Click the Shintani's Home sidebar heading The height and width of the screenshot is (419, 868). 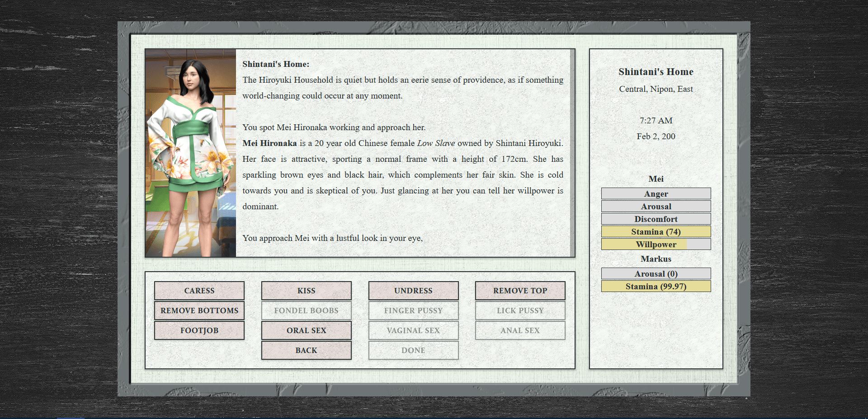pos(656,72)
